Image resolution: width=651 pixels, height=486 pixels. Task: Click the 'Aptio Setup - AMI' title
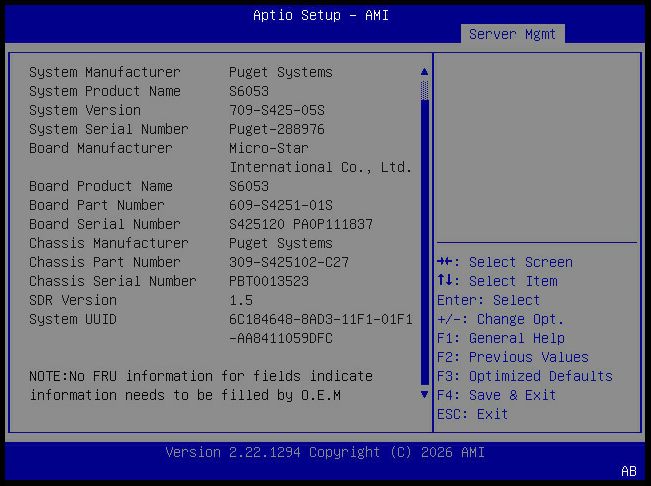click(x=321, y=15)
